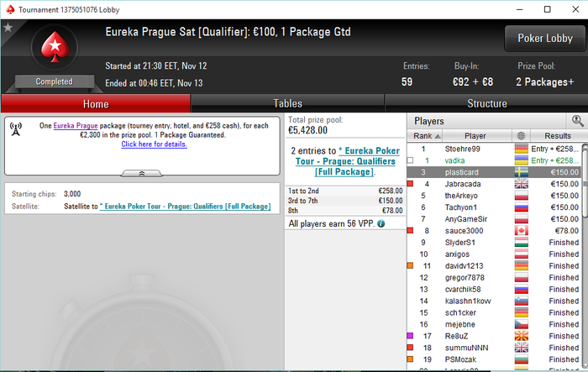Toggle the checkbox next to vadka
Image resolution: width=588 pixels, height=372 pixels.
(x=410, y=160)
